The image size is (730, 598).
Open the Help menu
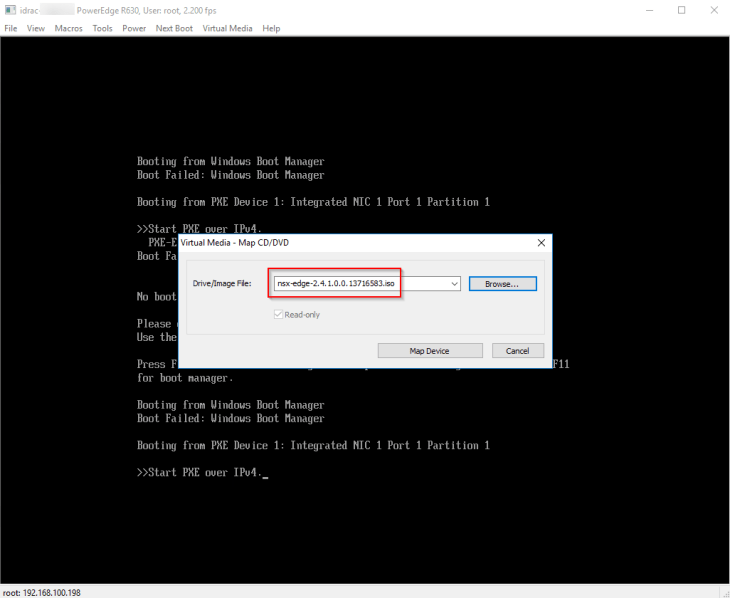click(271, 28)
